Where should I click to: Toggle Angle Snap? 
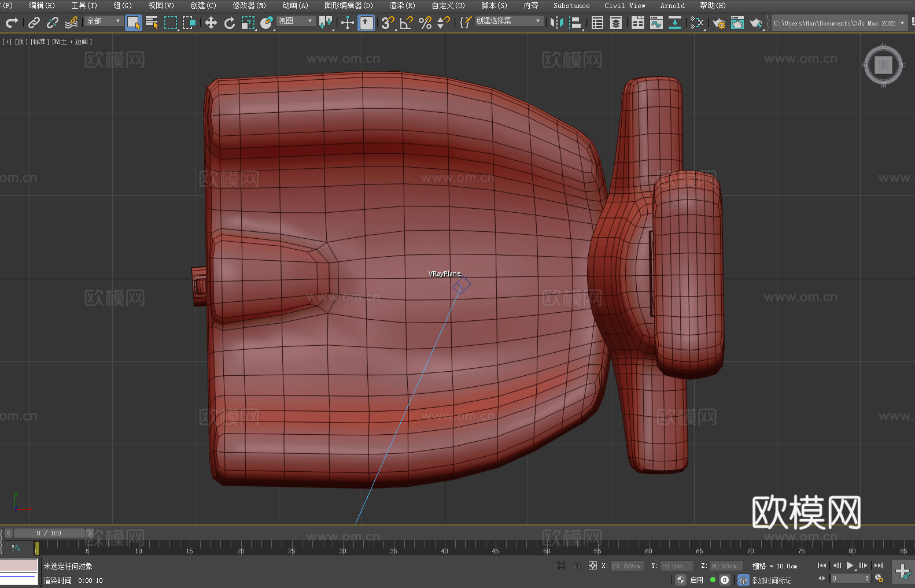tap(407, 23)
